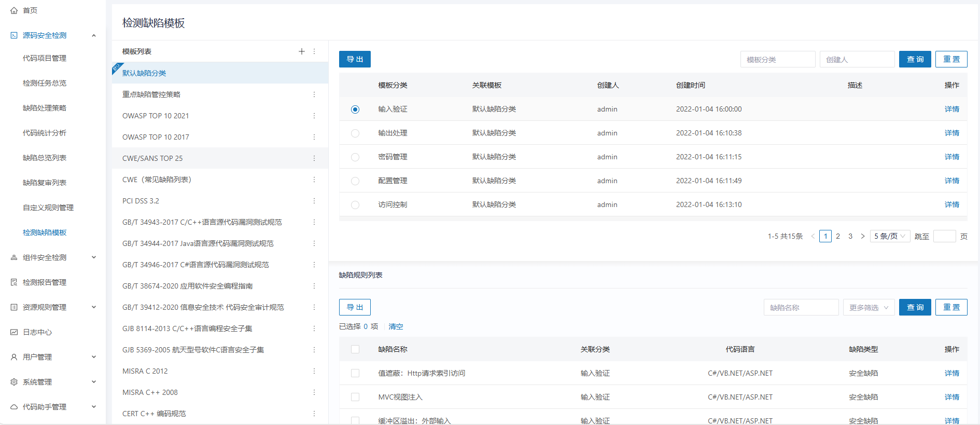Open more options for GB/T 34943-2017 template
980x425 pixels.
314,222
